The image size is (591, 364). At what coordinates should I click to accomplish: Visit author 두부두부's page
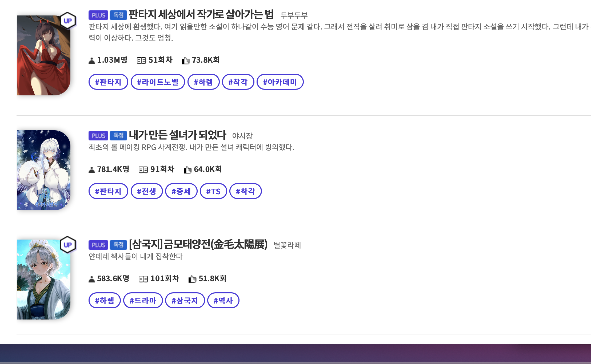(294, 15)
